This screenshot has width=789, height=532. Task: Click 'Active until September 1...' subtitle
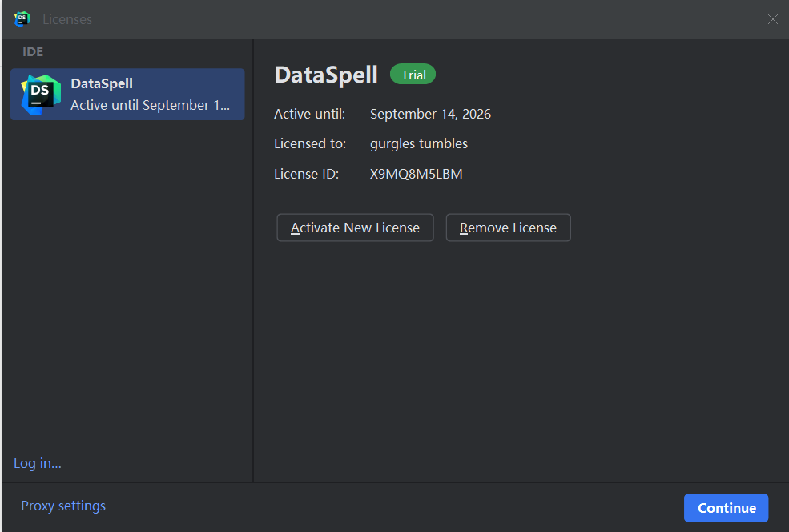pyautogui.click(x=150, y=105)
